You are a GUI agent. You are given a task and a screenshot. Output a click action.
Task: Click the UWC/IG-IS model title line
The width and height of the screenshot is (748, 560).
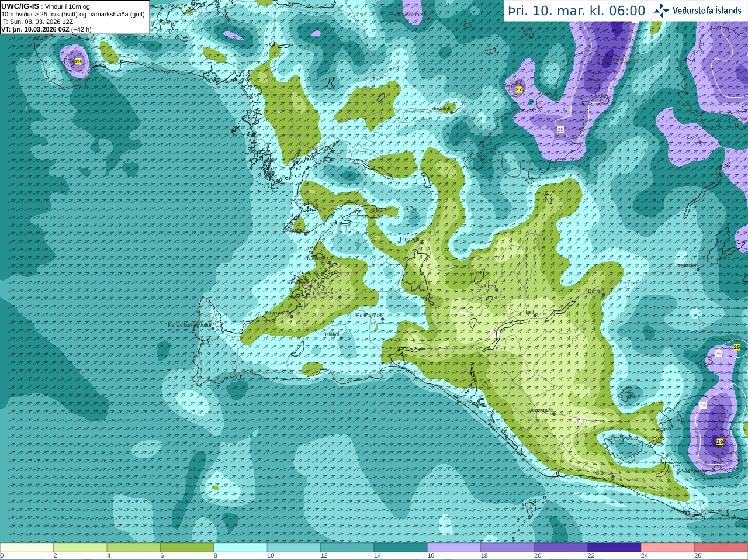coord(46,6)
